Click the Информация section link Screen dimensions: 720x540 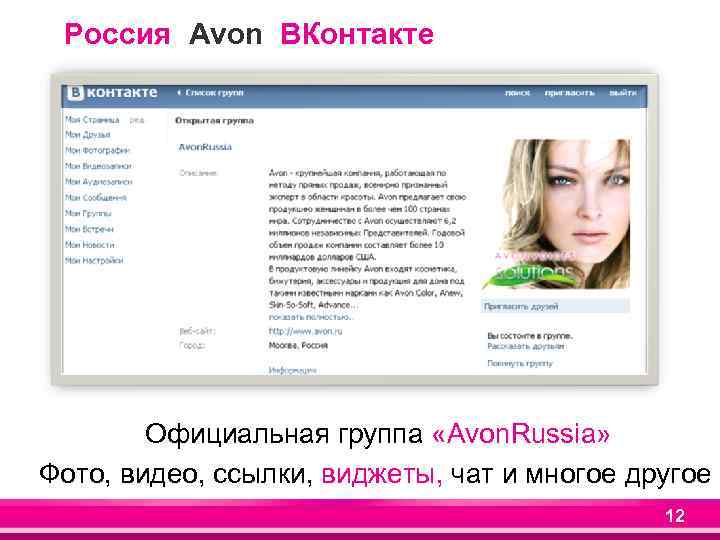(x=292, y=370)
